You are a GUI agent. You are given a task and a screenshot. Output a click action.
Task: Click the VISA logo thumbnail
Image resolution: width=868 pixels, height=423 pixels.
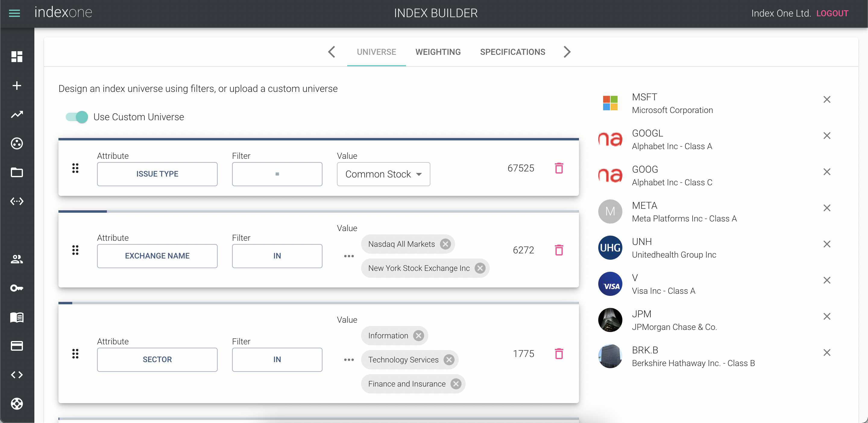[x=610, y=284]
